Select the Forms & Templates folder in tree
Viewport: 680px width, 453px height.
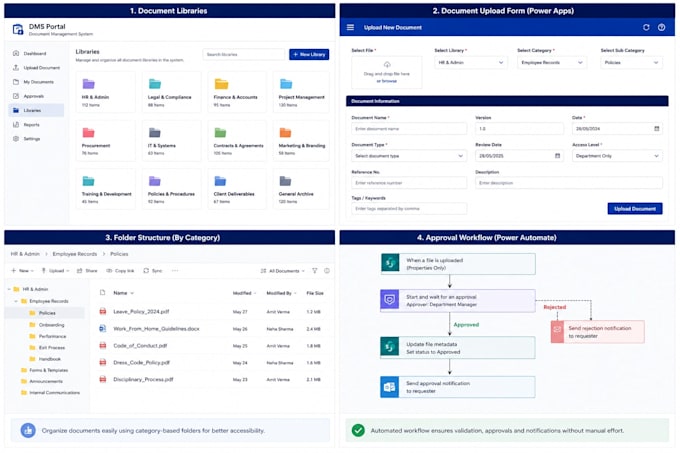pyautogui.click(x=45, y=370)
